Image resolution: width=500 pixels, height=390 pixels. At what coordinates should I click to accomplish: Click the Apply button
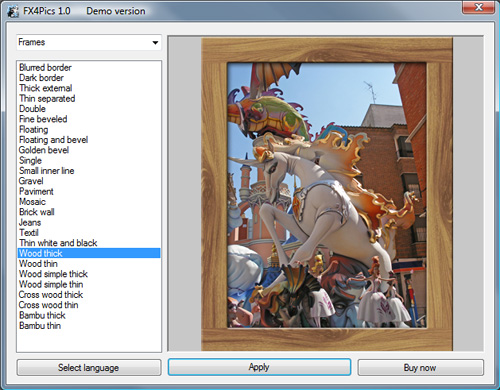point(259,367)
